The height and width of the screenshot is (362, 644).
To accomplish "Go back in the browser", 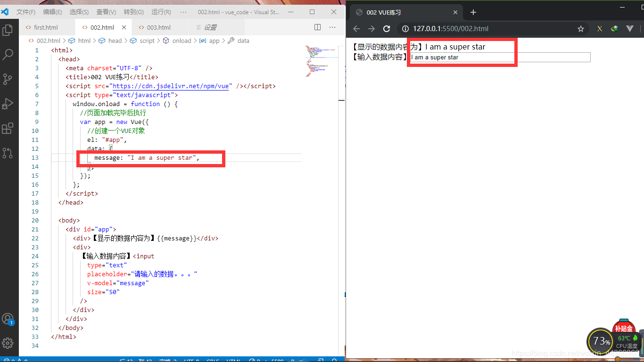I will (356, 29).
